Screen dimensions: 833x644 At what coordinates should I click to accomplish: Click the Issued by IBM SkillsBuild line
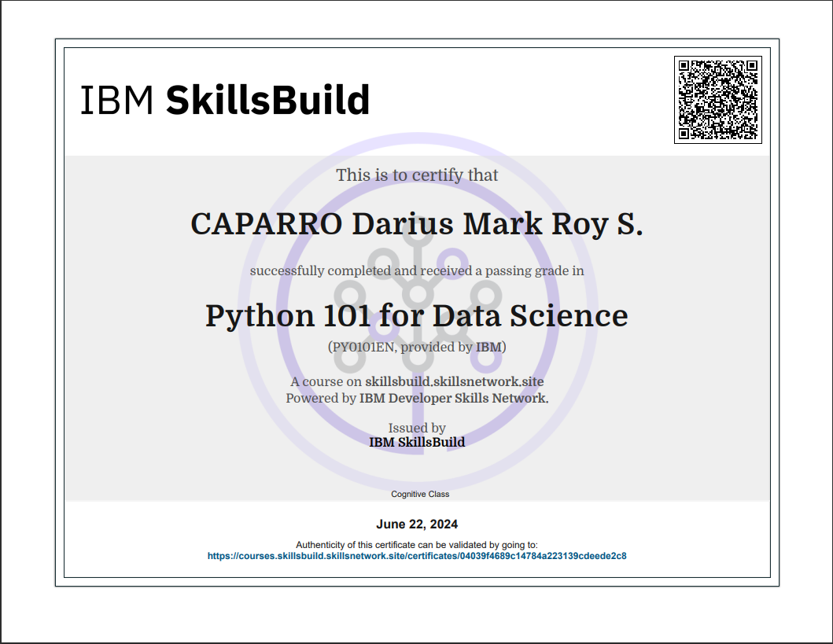pyautogui.click(x=417, y=435)
